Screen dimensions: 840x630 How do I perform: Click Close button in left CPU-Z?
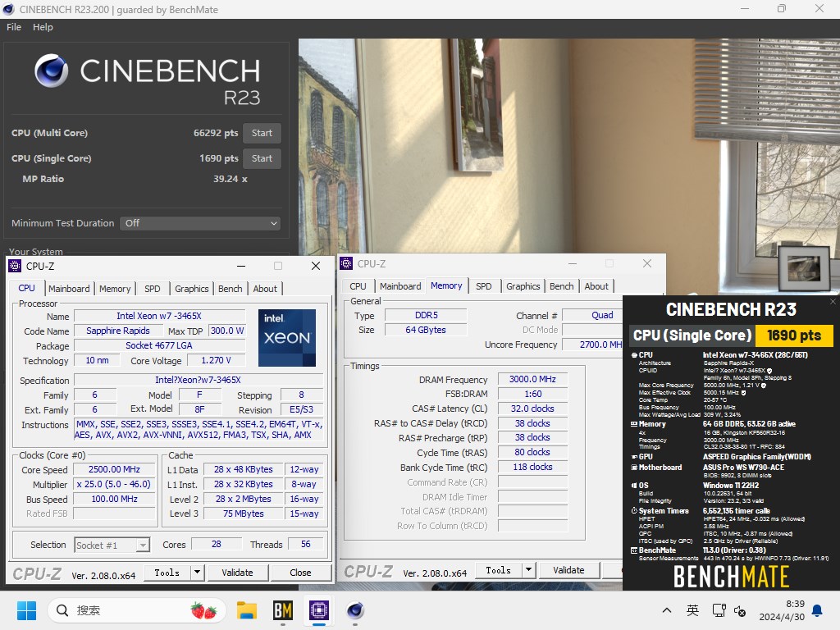pos(300,573)
